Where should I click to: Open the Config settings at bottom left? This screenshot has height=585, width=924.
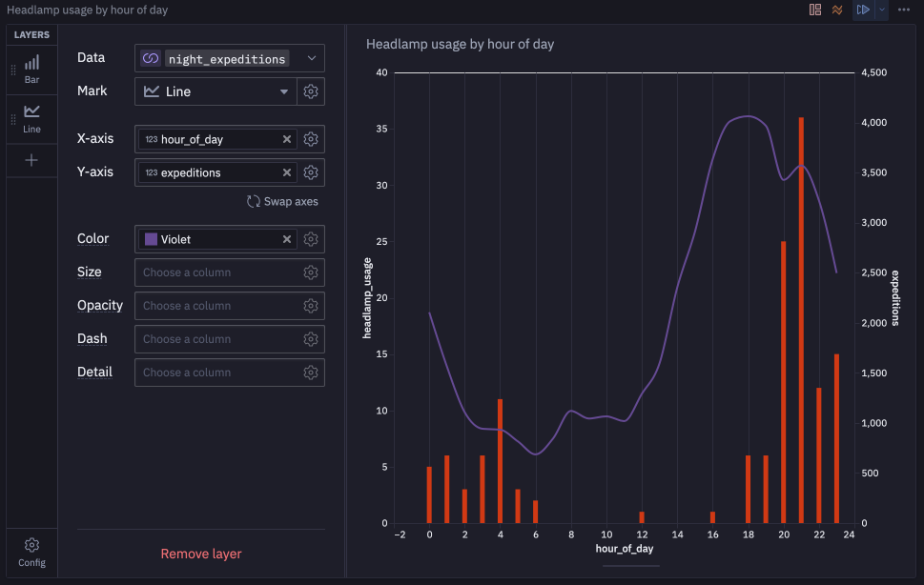pyautogui.click(x=31, y=552)
